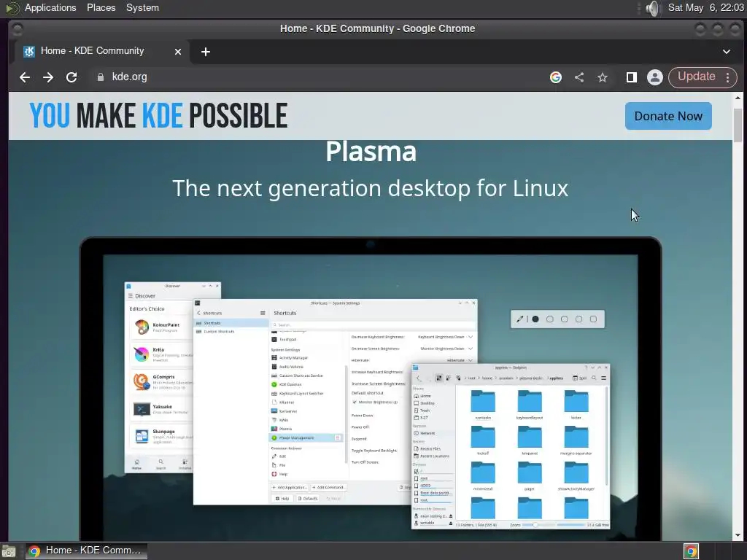Screen dimensions: 747x560
Task: Click page scrollbar up arrow
Action: click(738, 98)
